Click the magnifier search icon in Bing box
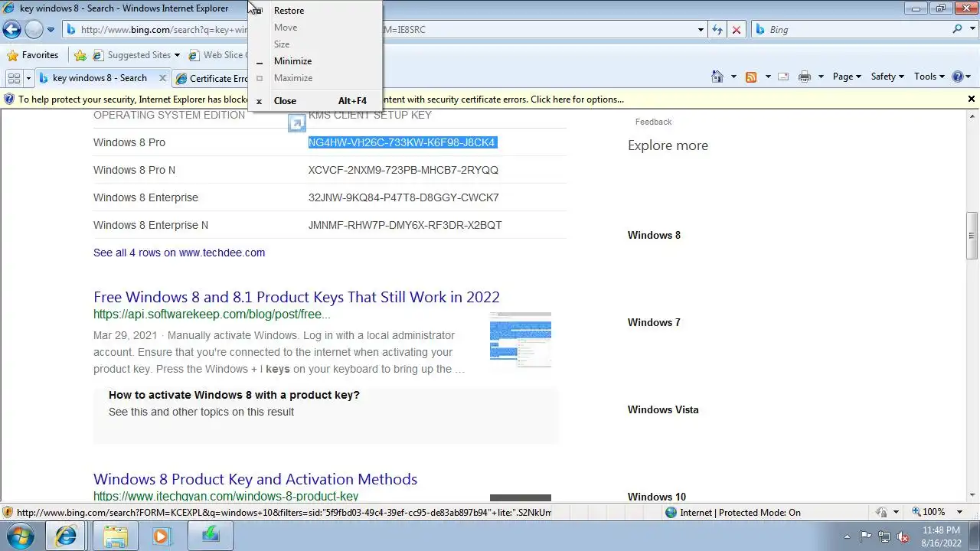 [958, 29]
